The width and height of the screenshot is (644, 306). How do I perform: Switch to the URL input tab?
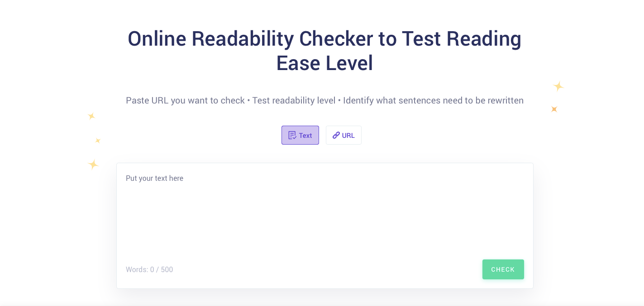(x=343, y=135)
